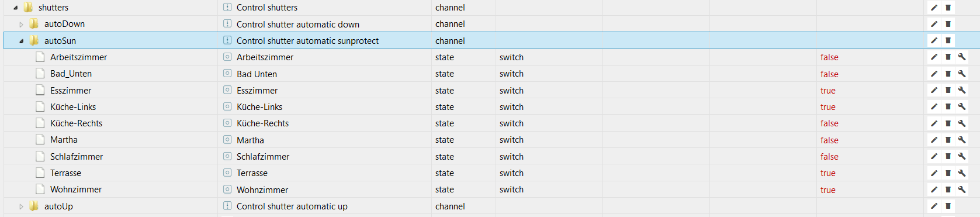
Task: Open wrench settings for Wohnzimmer row
Action: point(961,190)
